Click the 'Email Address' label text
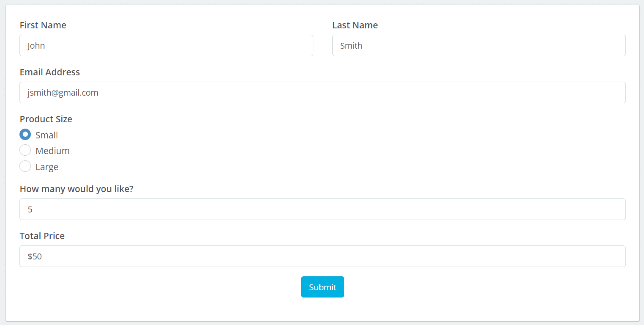The height and width of the screenshot is (325, 644). 50,72
